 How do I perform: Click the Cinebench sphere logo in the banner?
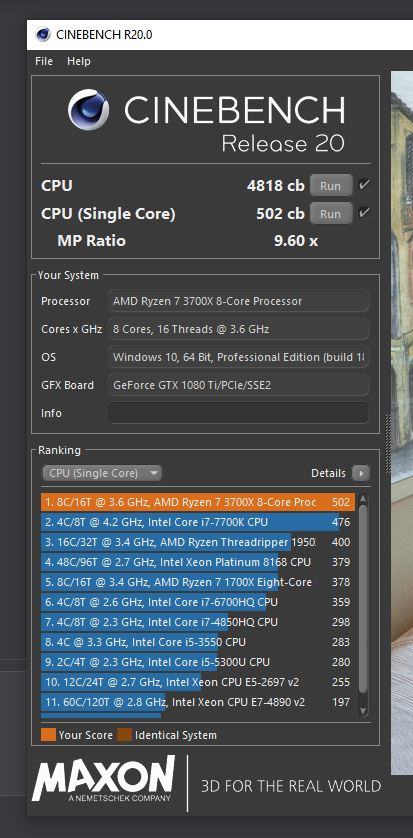[x=88, y=110]
